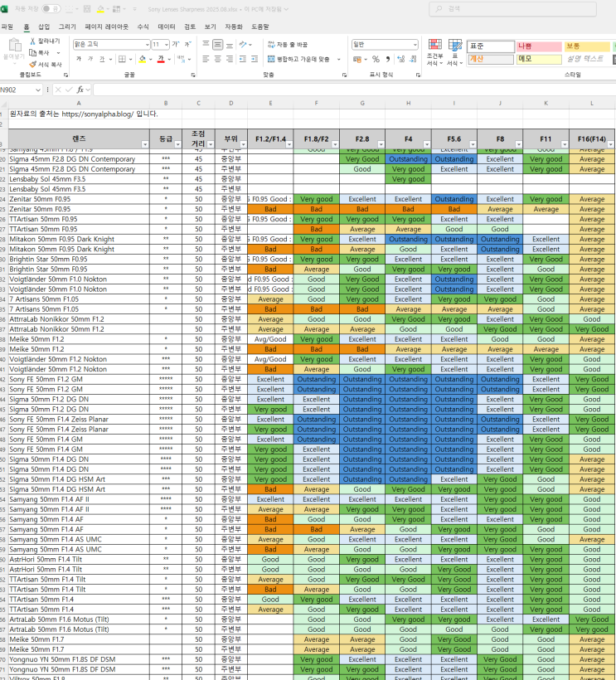Switch to the 도움말 (Help) tab
This screenshot has height=680, width=616.
tap(260, 27)
